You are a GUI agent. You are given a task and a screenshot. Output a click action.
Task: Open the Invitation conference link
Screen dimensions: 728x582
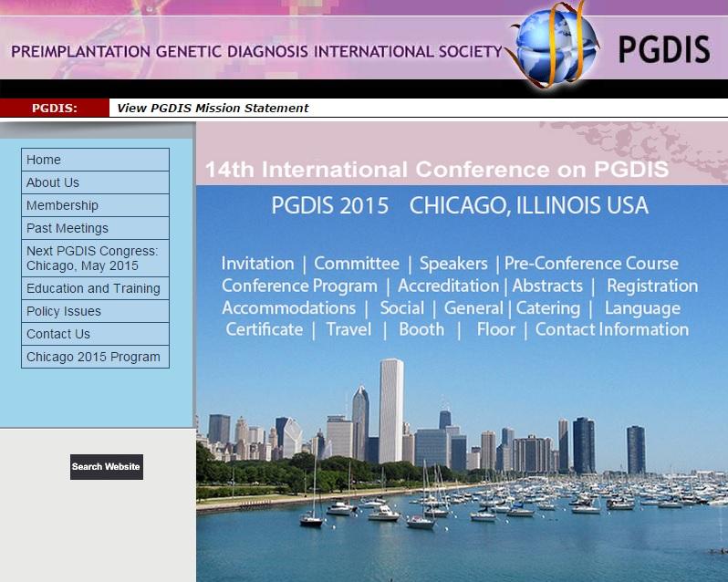257,264
